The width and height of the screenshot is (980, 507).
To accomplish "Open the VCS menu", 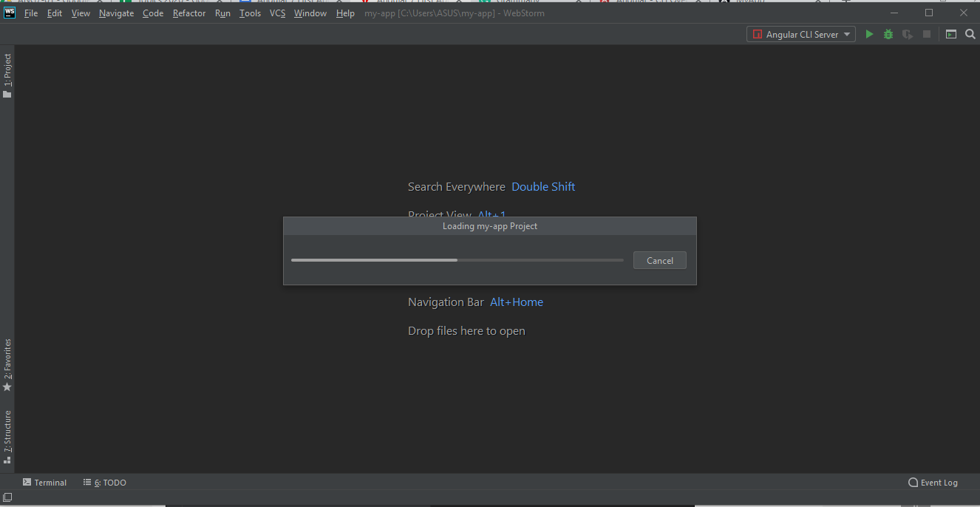I will point(277,13).
